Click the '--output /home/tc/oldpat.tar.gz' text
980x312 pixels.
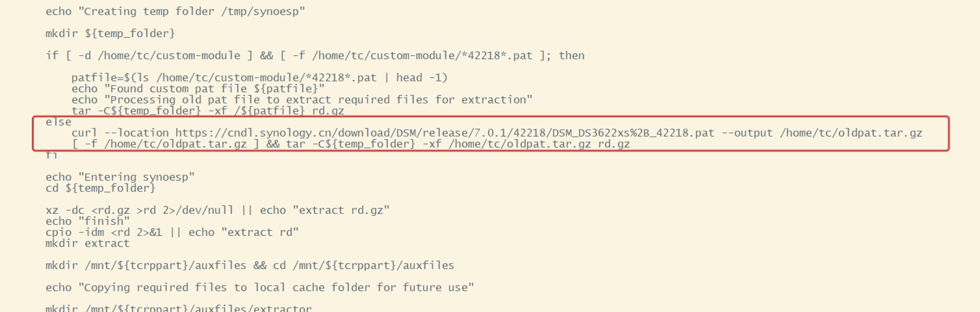pyautogui.click(x=821, y=133)
